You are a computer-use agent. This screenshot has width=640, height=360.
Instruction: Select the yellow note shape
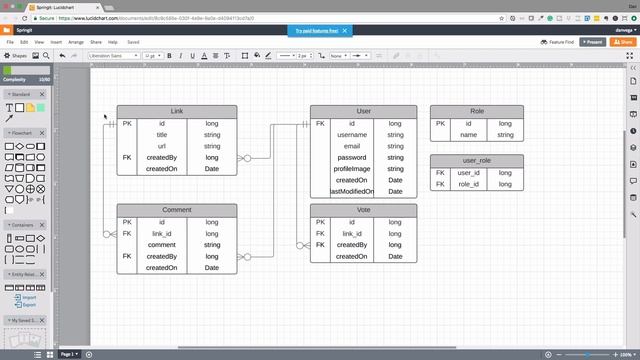tap(30, 108)
